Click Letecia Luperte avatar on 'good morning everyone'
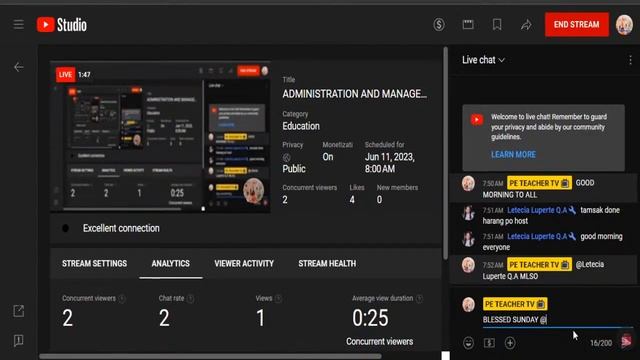Viewport: 640px width, 360px height. pos(468,240)
